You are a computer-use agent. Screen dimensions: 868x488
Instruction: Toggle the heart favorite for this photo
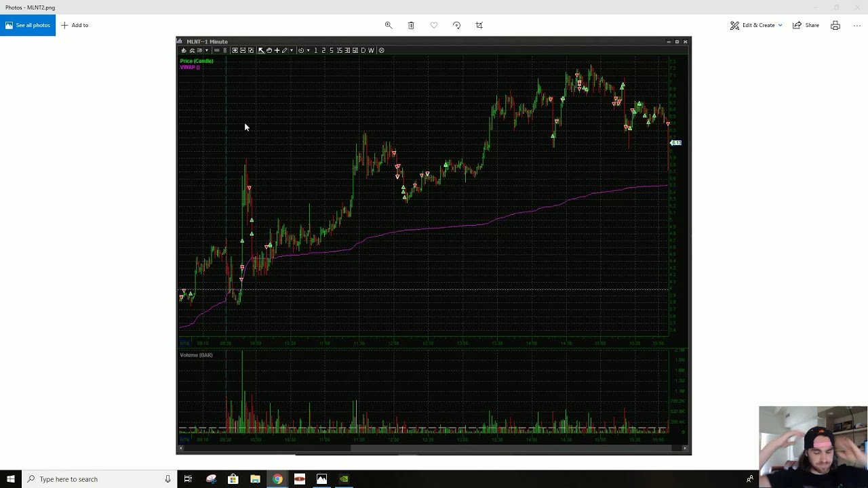pos(434,25)
